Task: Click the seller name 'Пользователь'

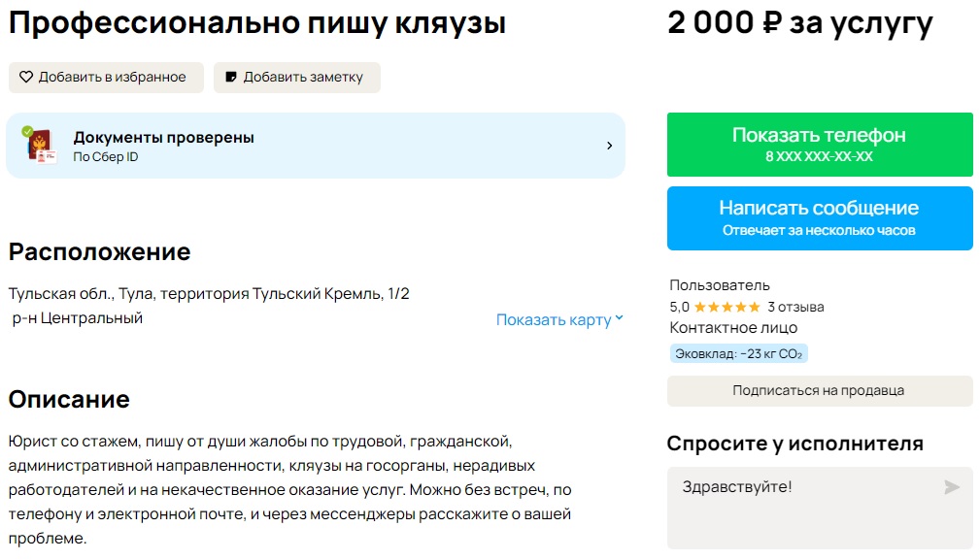Action: click(719, 284)
